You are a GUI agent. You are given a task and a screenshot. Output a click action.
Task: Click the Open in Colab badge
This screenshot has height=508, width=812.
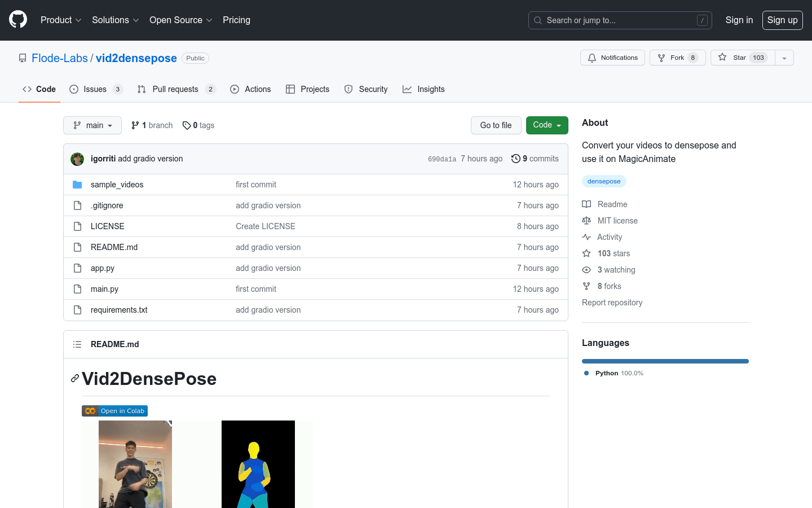(114, 411)
